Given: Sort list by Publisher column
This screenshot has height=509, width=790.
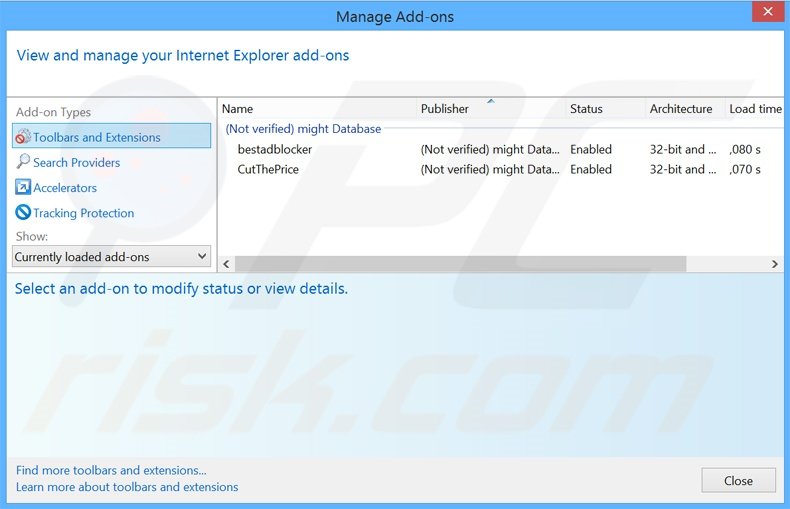Looking at the screenshot, I should click(445, 109).
